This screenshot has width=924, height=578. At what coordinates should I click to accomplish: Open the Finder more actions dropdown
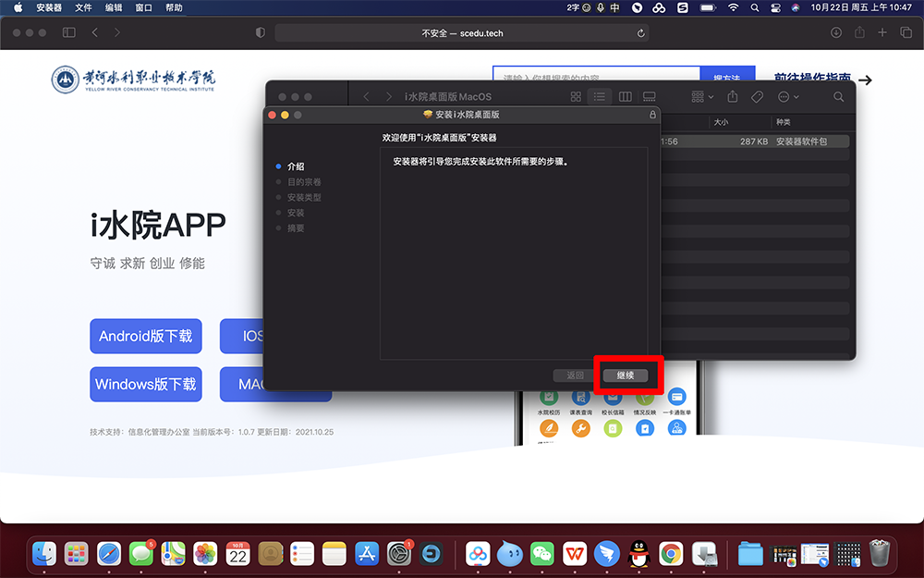point(787,97)
